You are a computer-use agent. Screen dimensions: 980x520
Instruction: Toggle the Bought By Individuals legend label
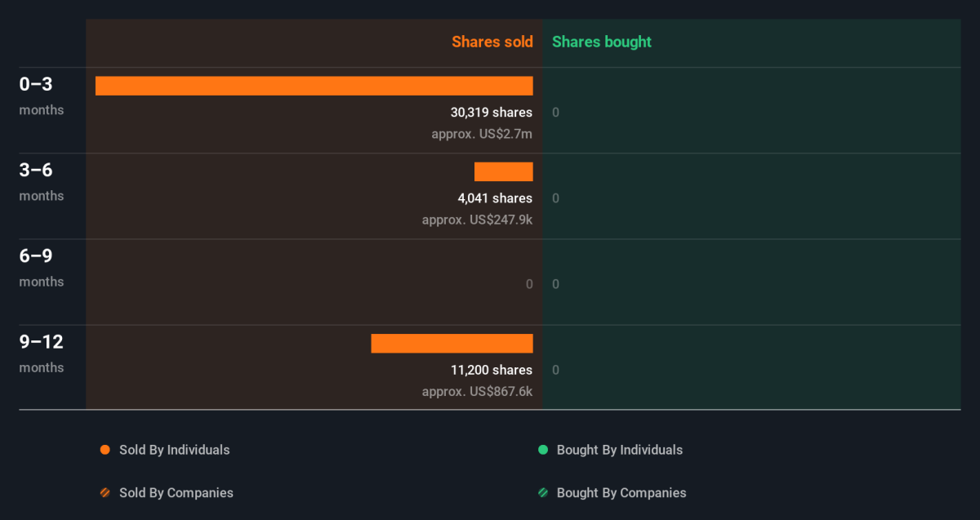pos(619,450)
